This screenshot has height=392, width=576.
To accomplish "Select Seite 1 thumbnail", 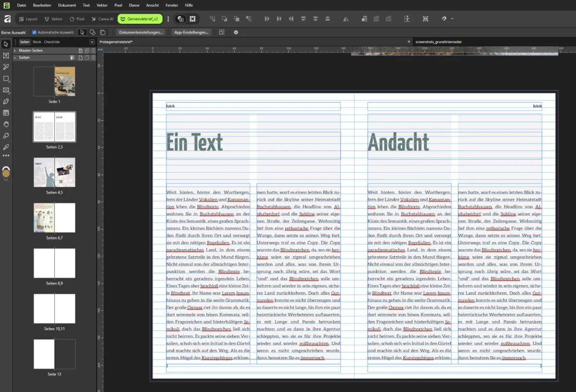I will 54,82.
